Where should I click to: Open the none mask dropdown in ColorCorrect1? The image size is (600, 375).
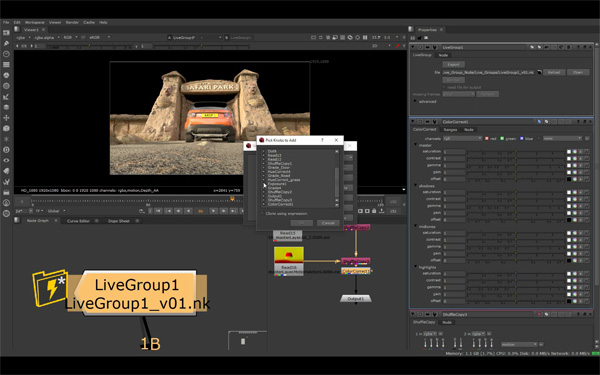click(x=563, y=139)
